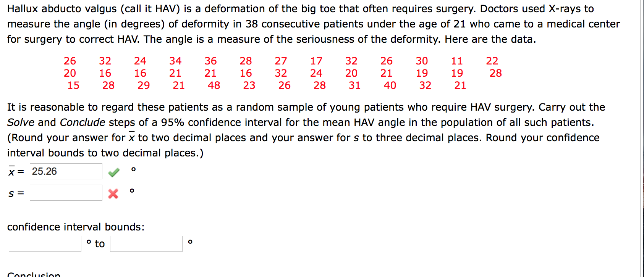Click the red X beside the s field
Viewport: 644px width, 277px height.
click(113, 194)
